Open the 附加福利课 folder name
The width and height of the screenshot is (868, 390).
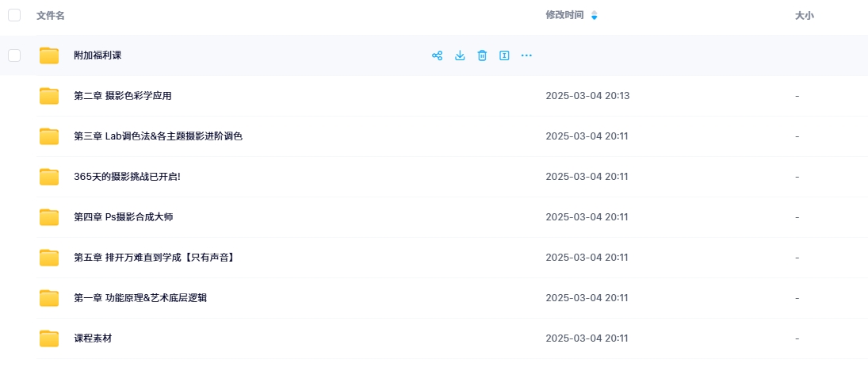pos(98,55)
